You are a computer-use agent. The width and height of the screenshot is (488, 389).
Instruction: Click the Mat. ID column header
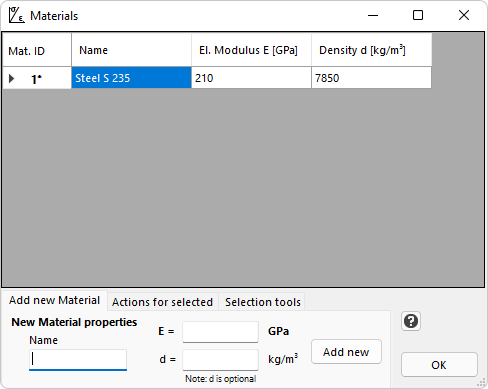(37, 50)
